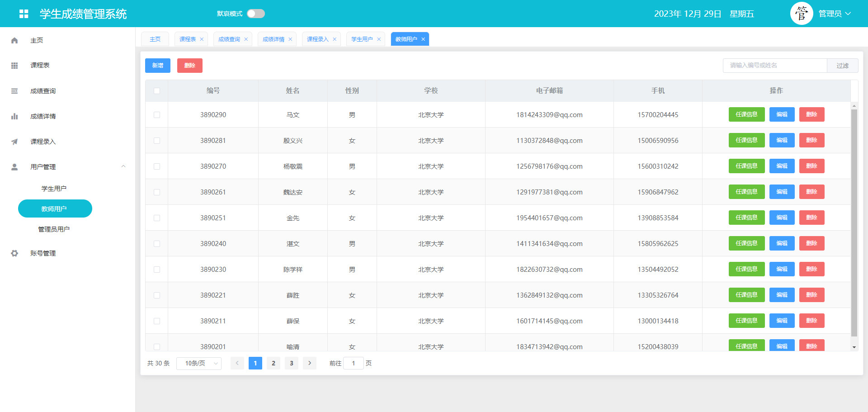Open the 10条/页 page size dropdown
868x412 pixels.
(x=199, y=363)
